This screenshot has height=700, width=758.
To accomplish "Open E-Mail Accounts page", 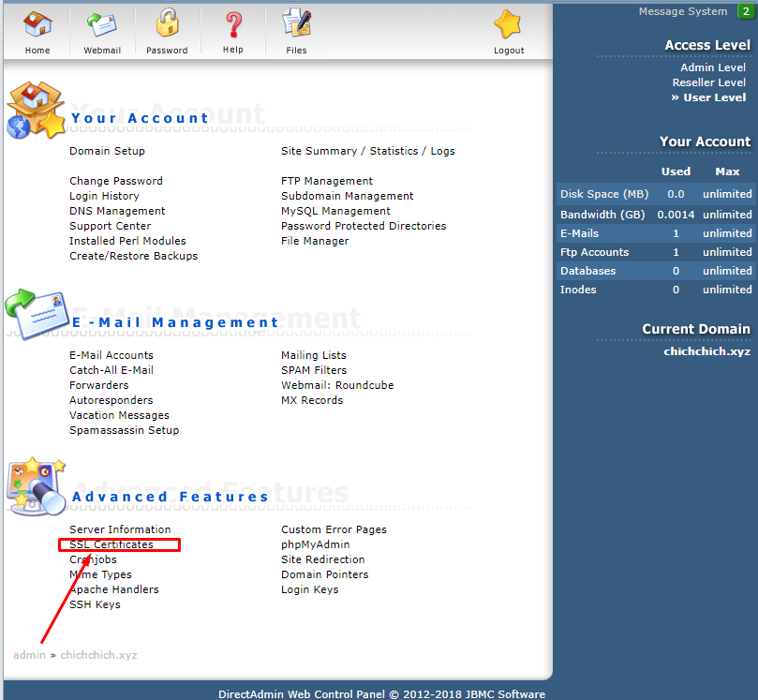I will coord(111,355).
